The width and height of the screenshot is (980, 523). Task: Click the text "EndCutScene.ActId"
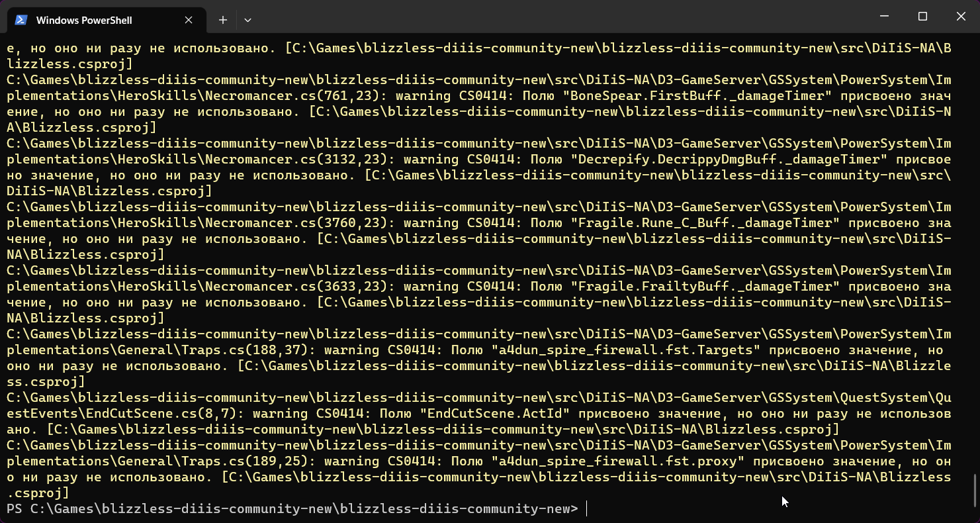[x=498, y=413]
